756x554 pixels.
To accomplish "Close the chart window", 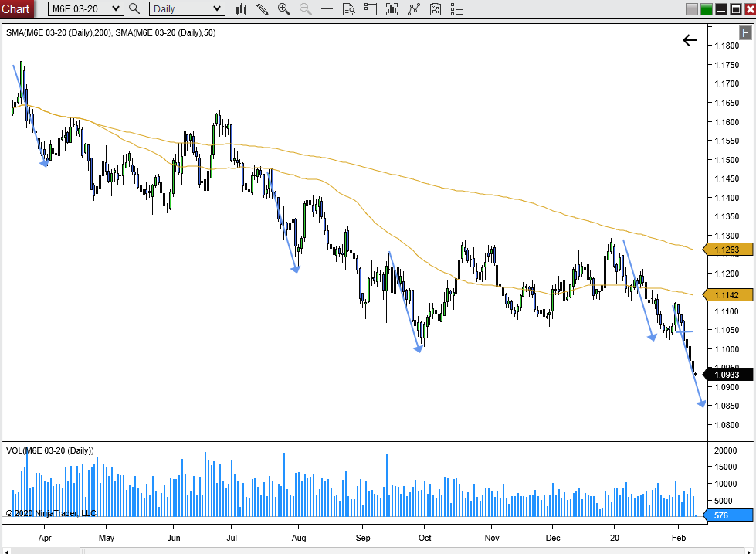I will (750, 9).
